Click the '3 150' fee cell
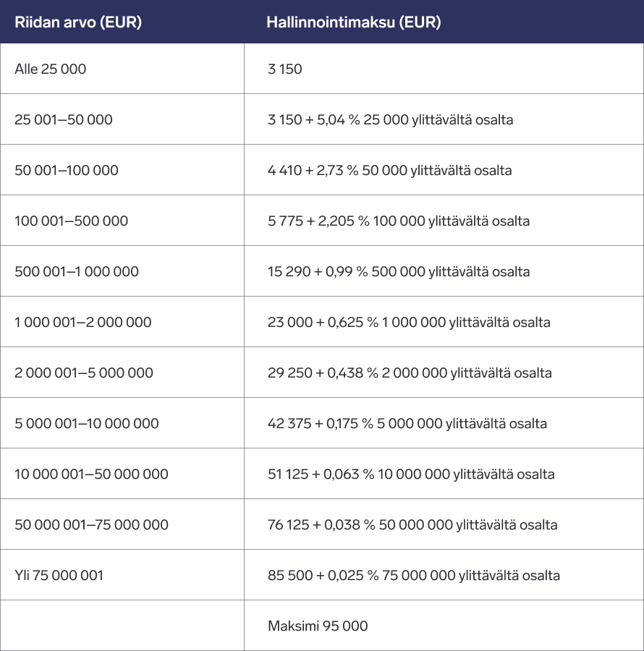This screenshot has width=644, height=651. tap(285, 69)
